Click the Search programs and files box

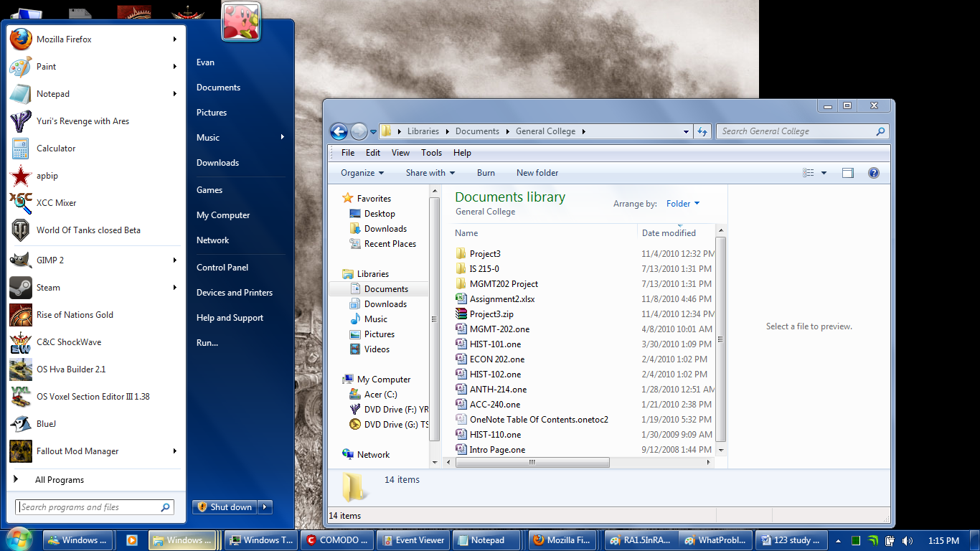(95, 507)
